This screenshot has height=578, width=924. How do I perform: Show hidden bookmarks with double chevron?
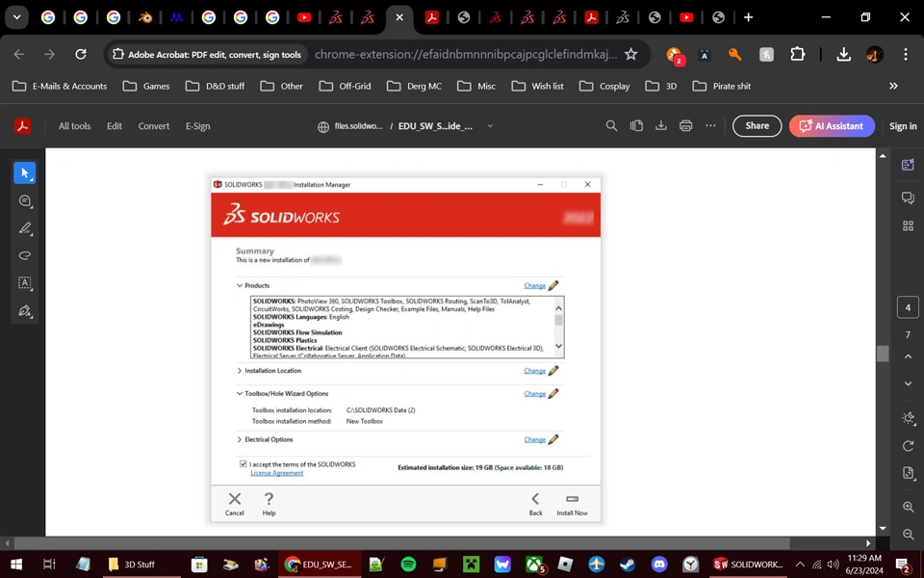(893, 86)
